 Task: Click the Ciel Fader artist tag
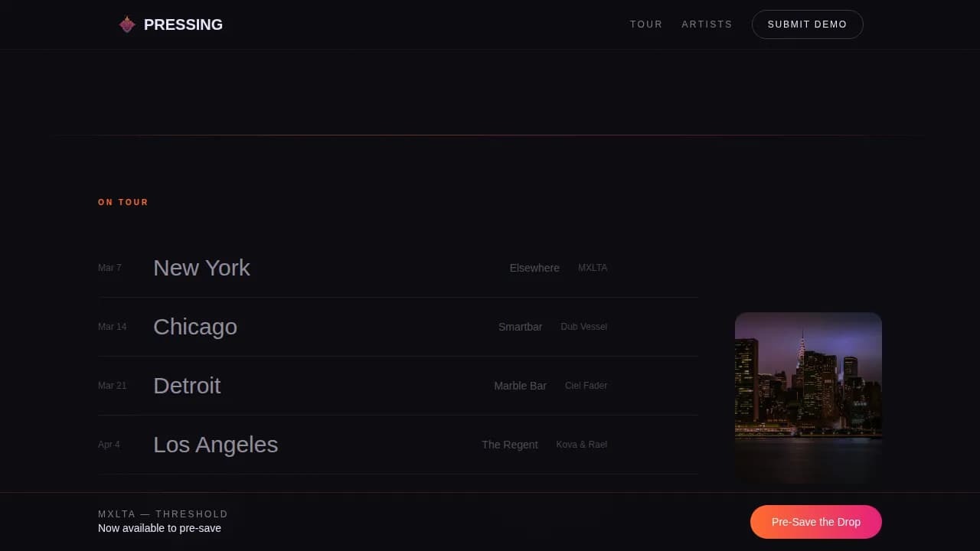586,386
